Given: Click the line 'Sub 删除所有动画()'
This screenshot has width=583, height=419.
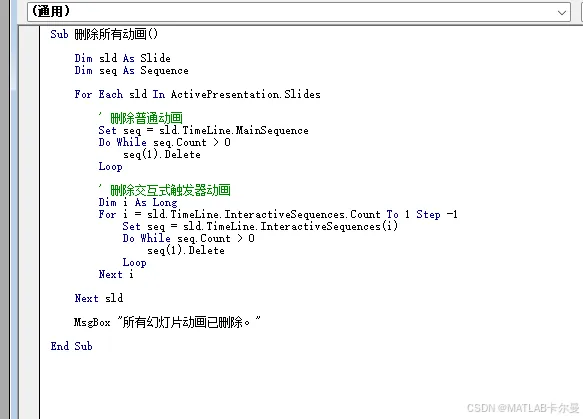Looking at the screenshot, I should [x=104, y=34].
